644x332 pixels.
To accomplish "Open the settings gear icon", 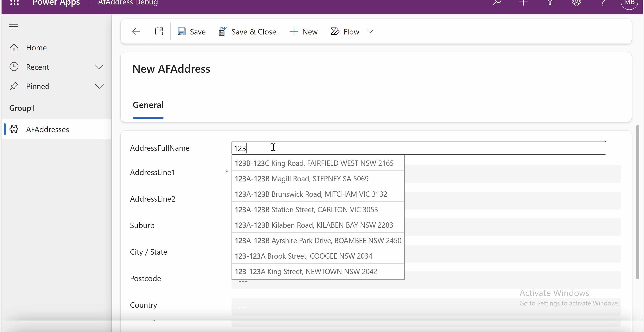I will 576,2.
